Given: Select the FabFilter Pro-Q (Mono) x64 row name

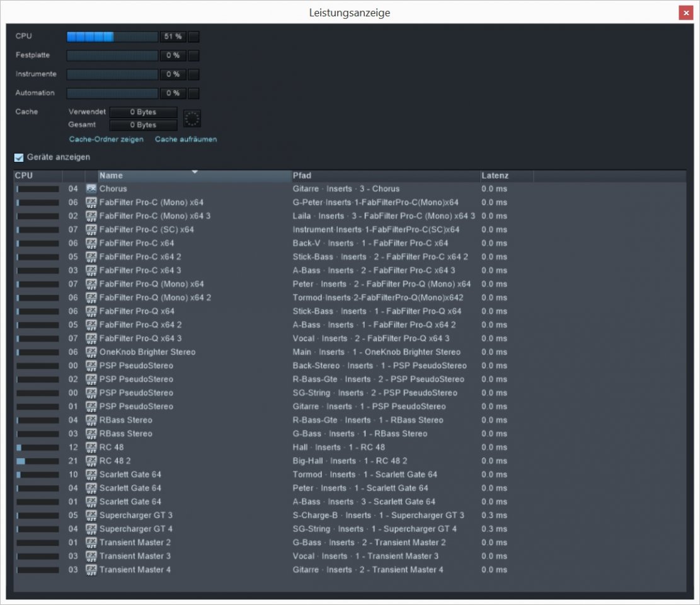Looking at the screenshot, I should coord(151,284).
